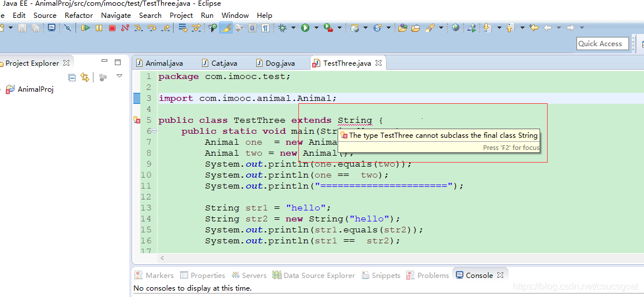Image resolution: width=644 pixels, height=297 pixels.
Task: Open the Project menu
Action: pyautogui.click(x=181, y=15)
